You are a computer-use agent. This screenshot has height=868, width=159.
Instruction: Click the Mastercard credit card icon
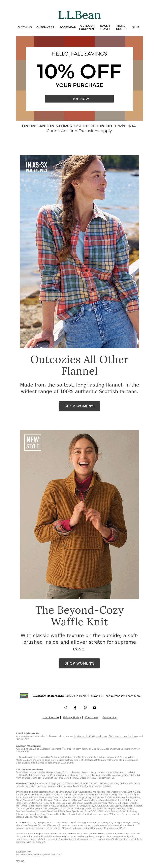24,696
